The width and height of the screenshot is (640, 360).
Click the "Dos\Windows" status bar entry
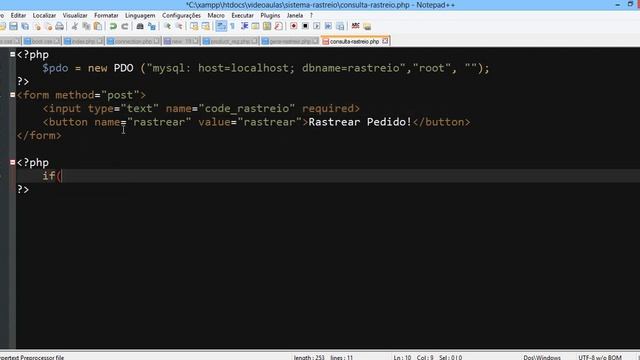[542, 357]
